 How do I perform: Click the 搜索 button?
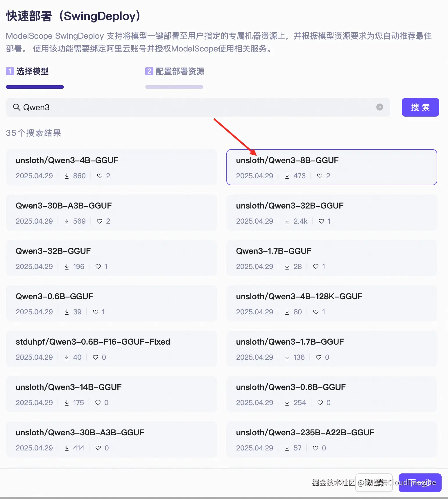click(x=420, y=107)
